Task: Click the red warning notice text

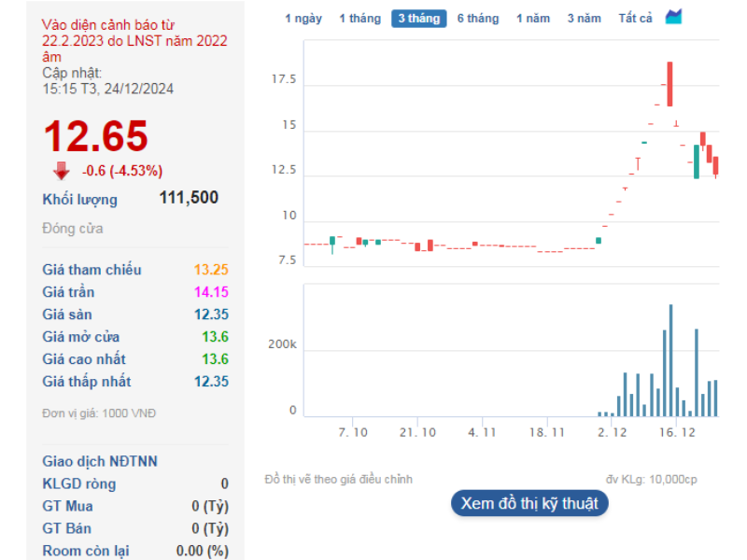Action: click(134, 40)
